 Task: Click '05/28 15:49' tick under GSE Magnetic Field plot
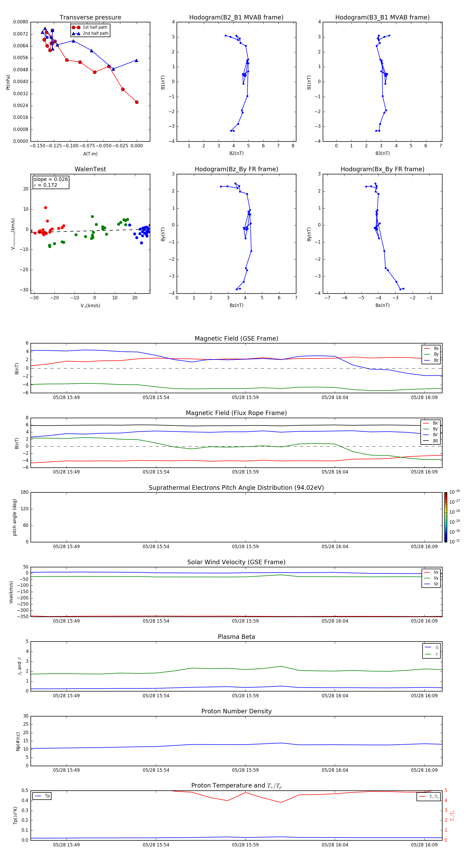[x=66, y=397]
